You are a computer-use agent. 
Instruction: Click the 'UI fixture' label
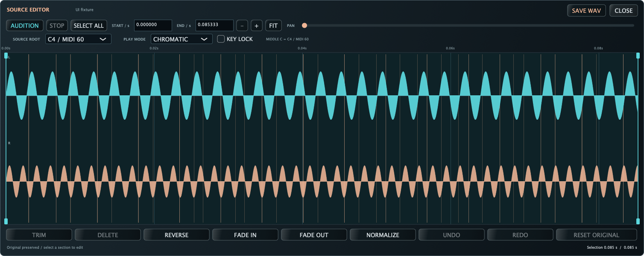point(85,9)
